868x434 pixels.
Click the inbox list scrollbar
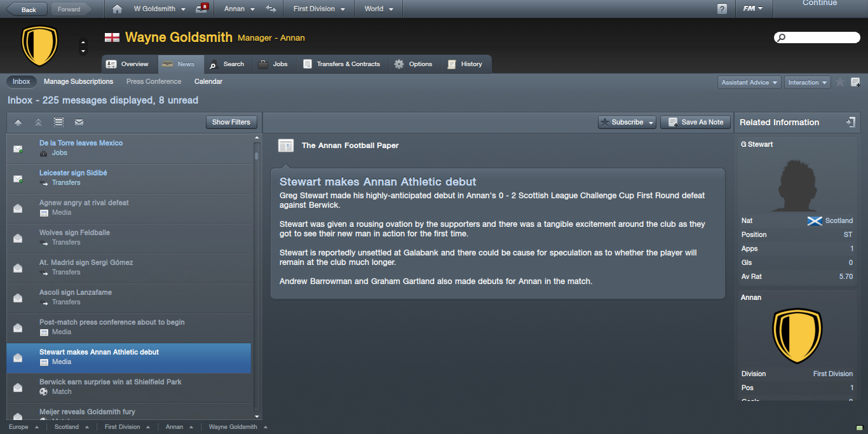pyautogui.click(x=257, y=273)
